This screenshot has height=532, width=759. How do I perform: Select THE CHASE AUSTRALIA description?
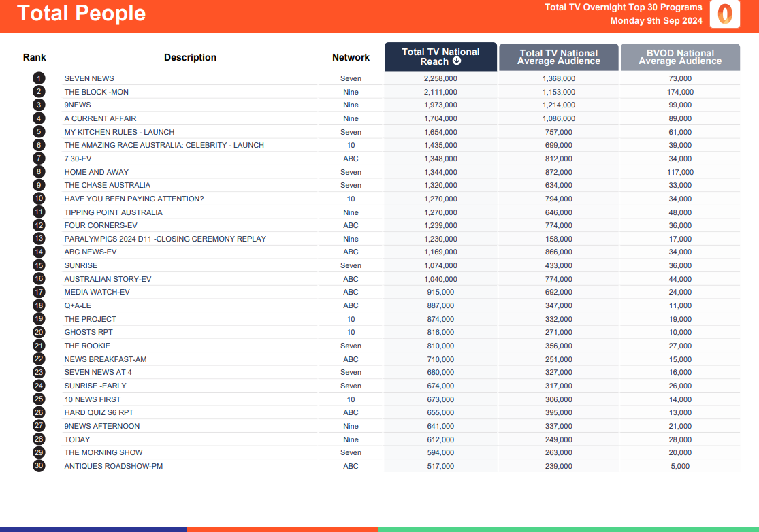(x=108, y=185)
